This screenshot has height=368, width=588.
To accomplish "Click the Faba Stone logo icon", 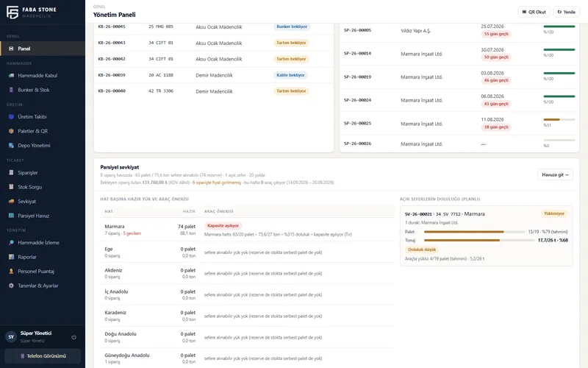I will [12, 12].
